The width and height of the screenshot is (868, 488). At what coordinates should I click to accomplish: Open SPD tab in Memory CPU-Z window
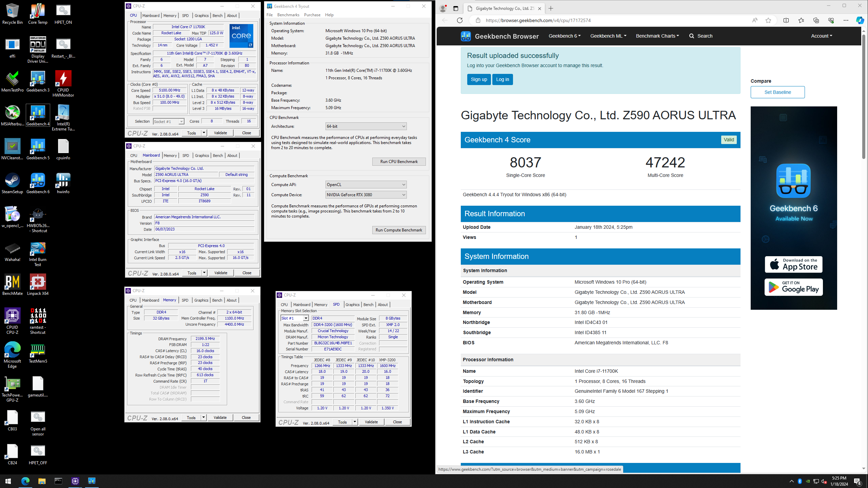(x=185, y=300)
